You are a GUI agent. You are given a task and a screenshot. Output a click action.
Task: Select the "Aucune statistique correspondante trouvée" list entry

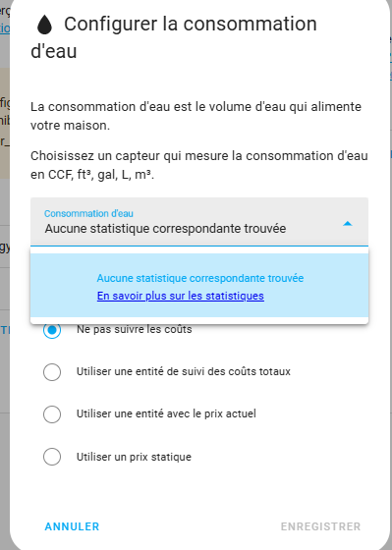[200, 278]
